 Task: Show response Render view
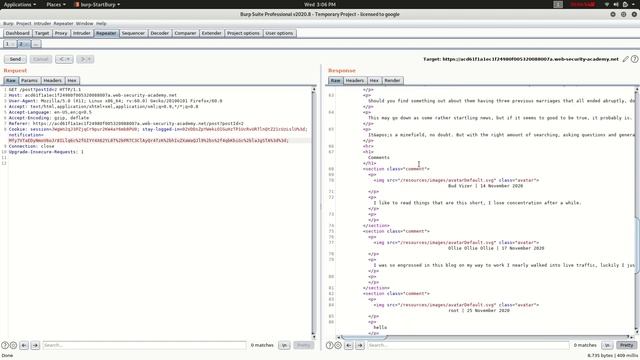(392, 80)
